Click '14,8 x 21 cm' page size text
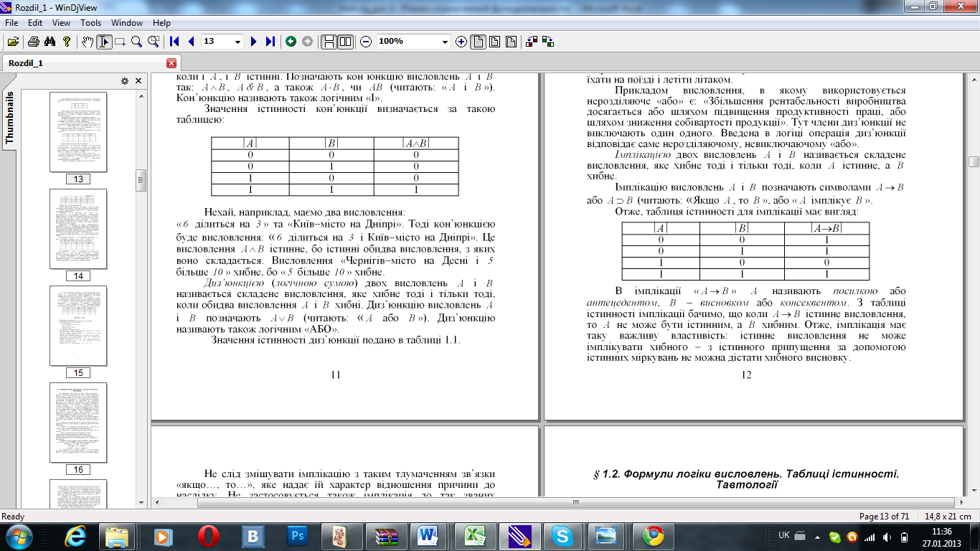The width and height of the screenshot is (980, 551). pyautogui.click(x=948, y=517)
